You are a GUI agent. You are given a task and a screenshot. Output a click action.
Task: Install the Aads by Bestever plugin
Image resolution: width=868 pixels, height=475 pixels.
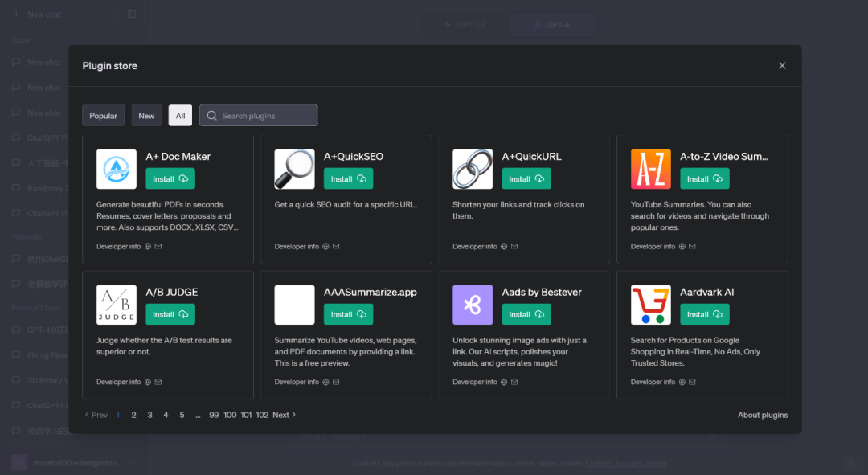(x=526, y=314)
